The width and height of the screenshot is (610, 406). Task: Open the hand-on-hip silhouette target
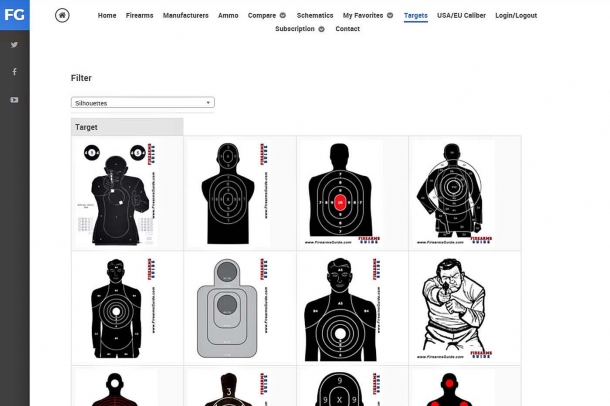[454, 193]
